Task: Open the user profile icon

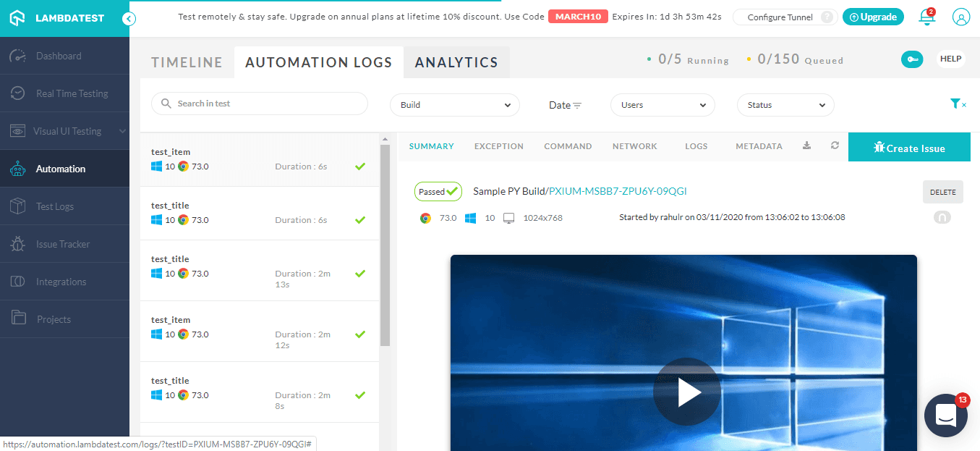Action: 961,18
